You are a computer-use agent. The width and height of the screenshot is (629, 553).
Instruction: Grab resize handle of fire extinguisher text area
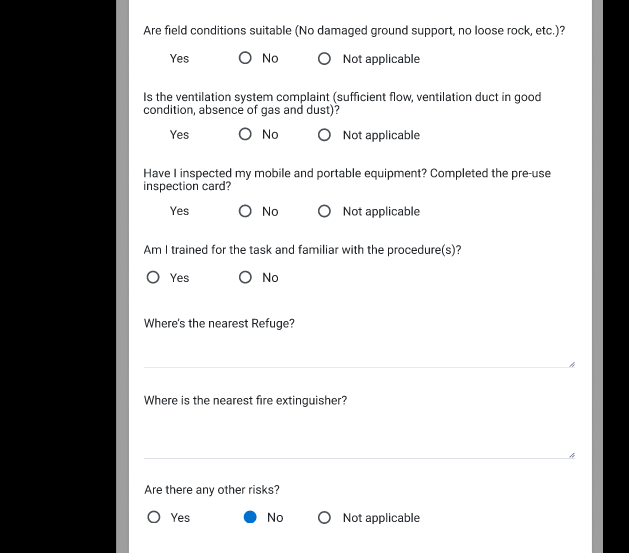pos(572,455)
